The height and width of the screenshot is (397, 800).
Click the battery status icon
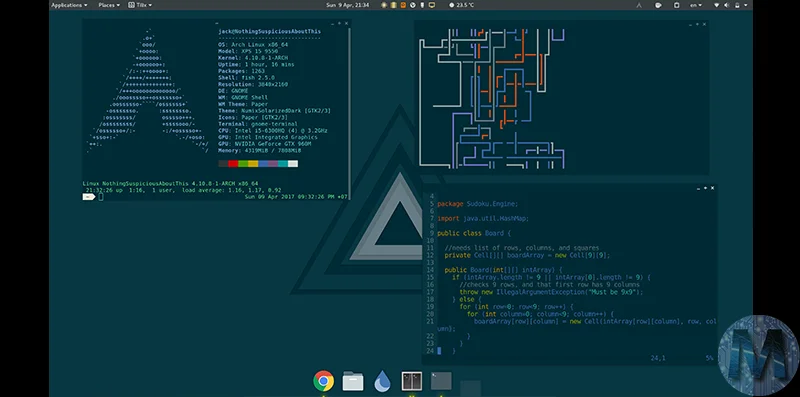(737, 5)
